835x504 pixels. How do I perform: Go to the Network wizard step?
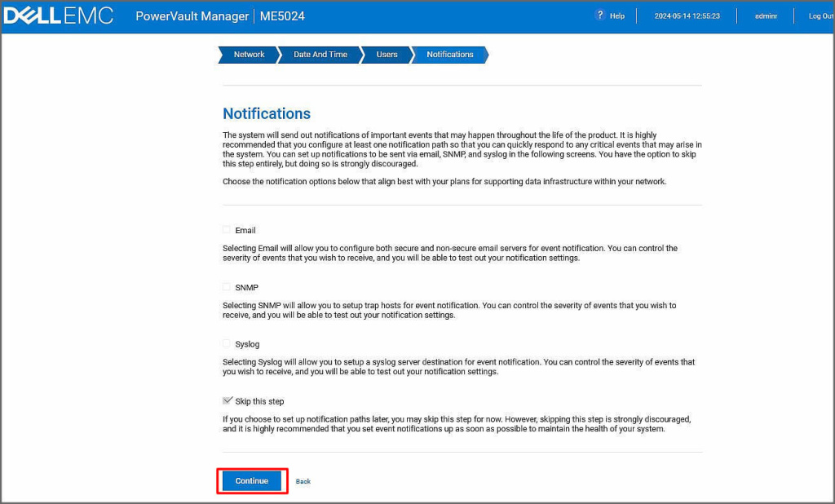tap(249, 55)
